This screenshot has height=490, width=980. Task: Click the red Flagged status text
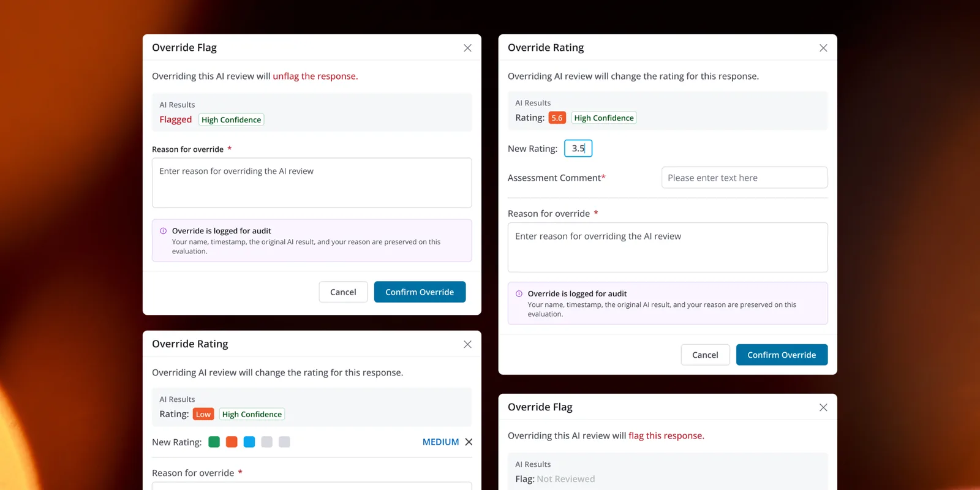tap(175, 119)
